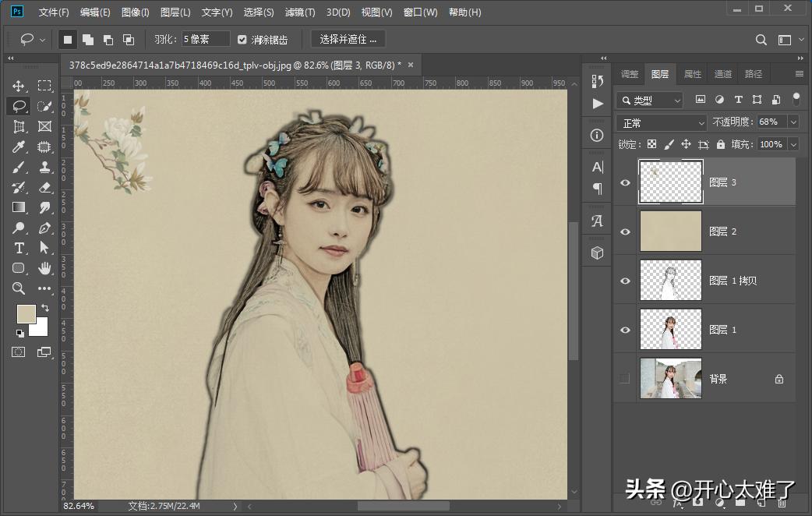Click the foreground color swatch

(x=26, y=316)
